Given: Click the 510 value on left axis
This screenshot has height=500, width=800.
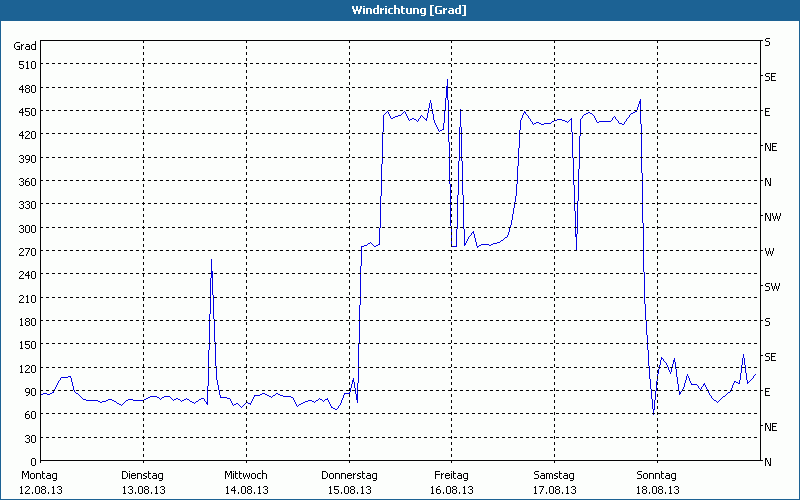Looking at the screenshot, I should tap(25, 65).
